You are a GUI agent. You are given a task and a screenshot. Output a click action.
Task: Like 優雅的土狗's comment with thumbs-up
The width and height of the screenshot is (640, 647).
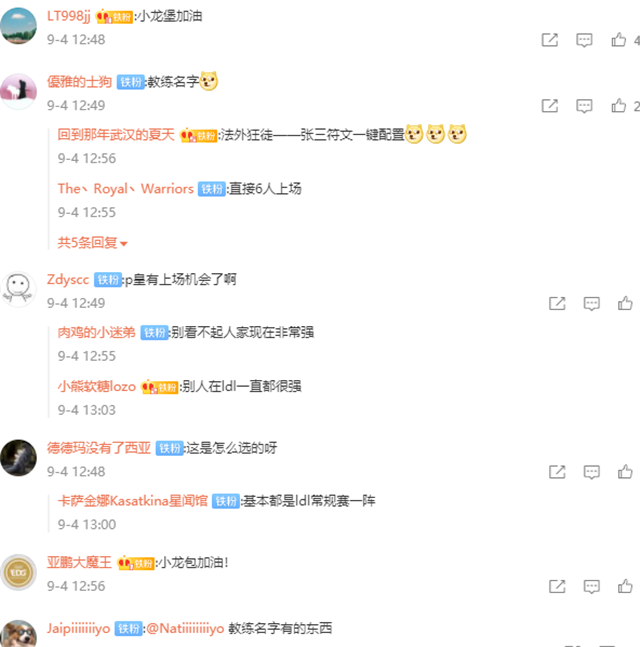(x=619, y=106)
